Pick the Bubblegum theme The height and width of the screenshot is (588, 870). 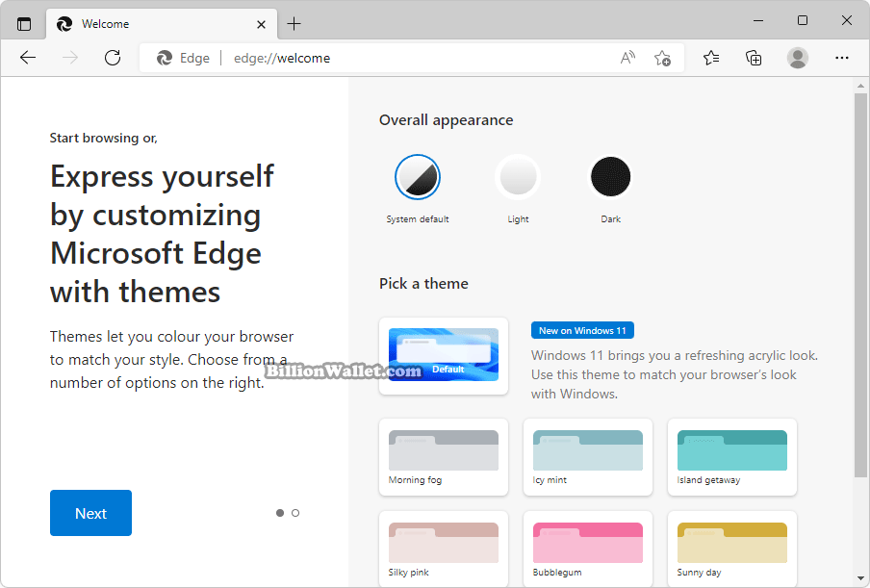588,550
